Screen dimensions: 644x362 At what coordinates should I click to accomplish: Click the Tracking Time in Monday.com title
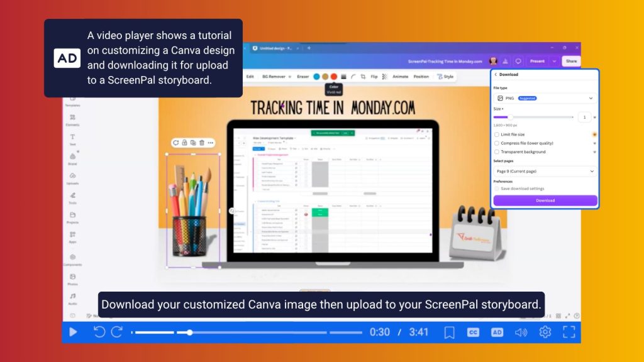pos(333,107)
